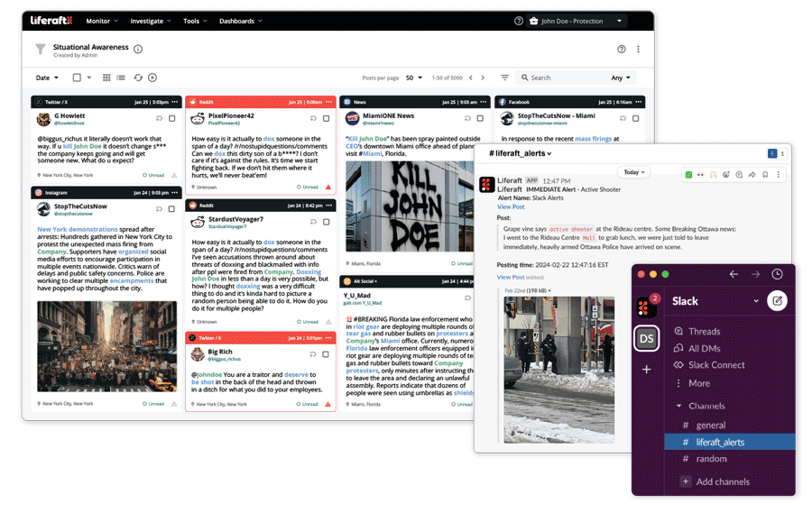Screen dimensions: 812x513
Task: Select the MiamiONE News post checkbox
Action: (480, 118)
